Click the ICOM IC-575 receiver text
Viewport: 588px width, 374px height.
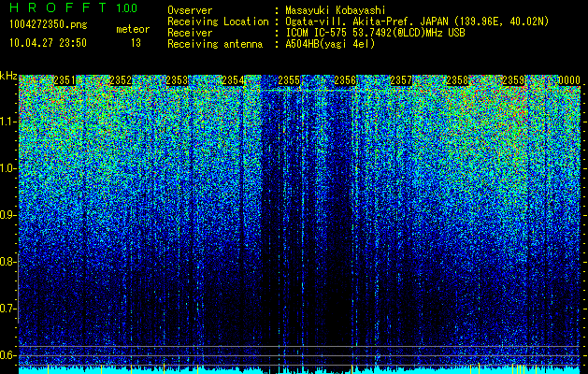375,33
